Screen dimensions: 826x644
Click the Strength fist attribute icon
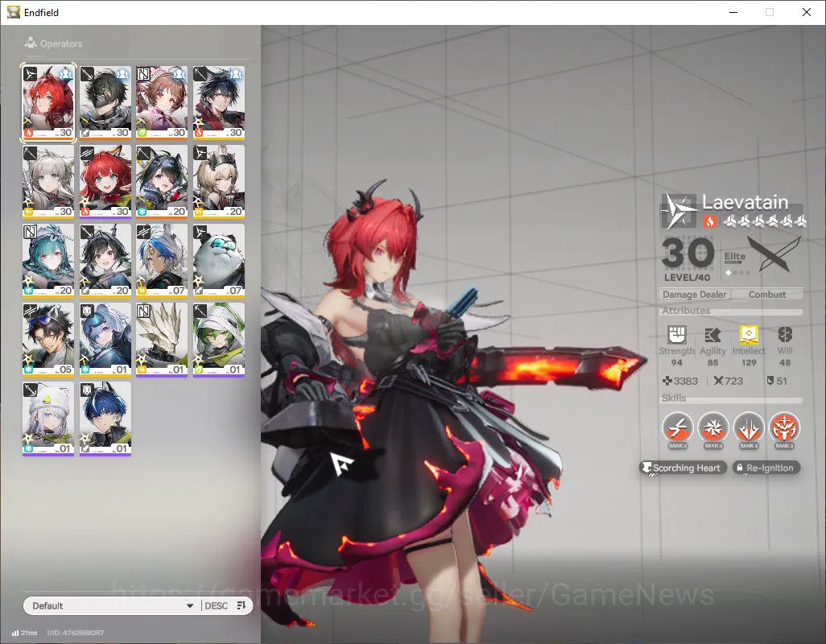click(x=677, y=335)
